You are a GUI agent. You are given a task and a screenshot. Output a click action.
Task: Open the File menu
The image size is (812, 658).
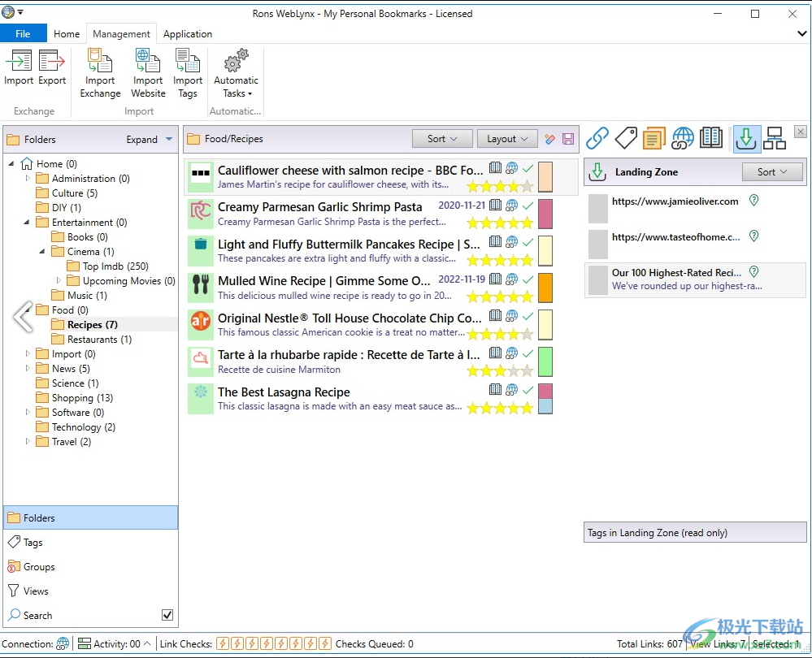click(23, 34)
